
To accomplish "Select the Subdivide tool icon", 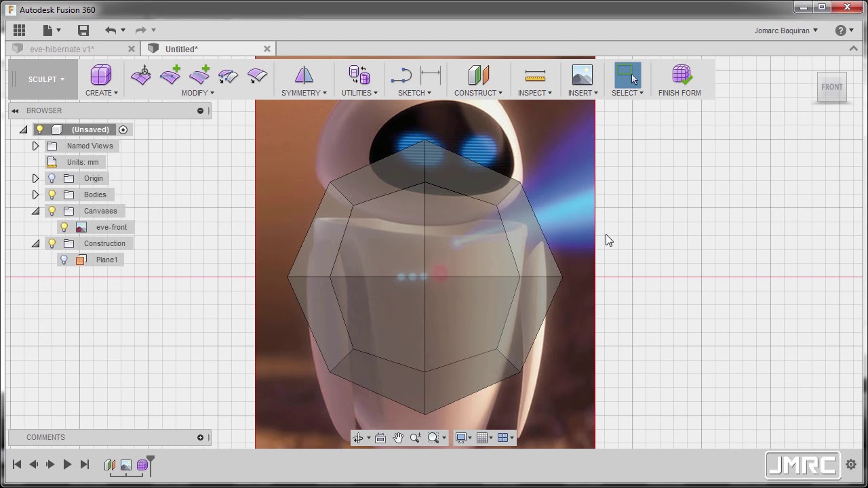I will point(199,75).
